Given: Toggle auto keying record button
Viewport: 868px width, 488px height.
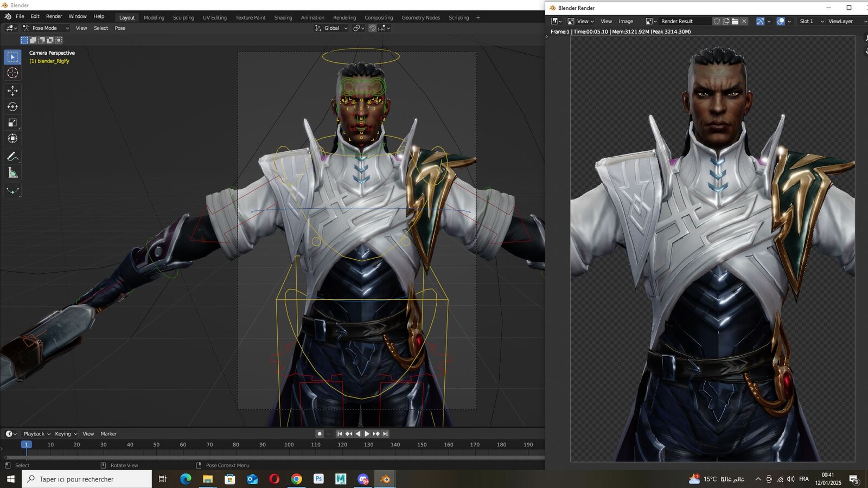Looking at the screenshot, I should pos(320,434).
